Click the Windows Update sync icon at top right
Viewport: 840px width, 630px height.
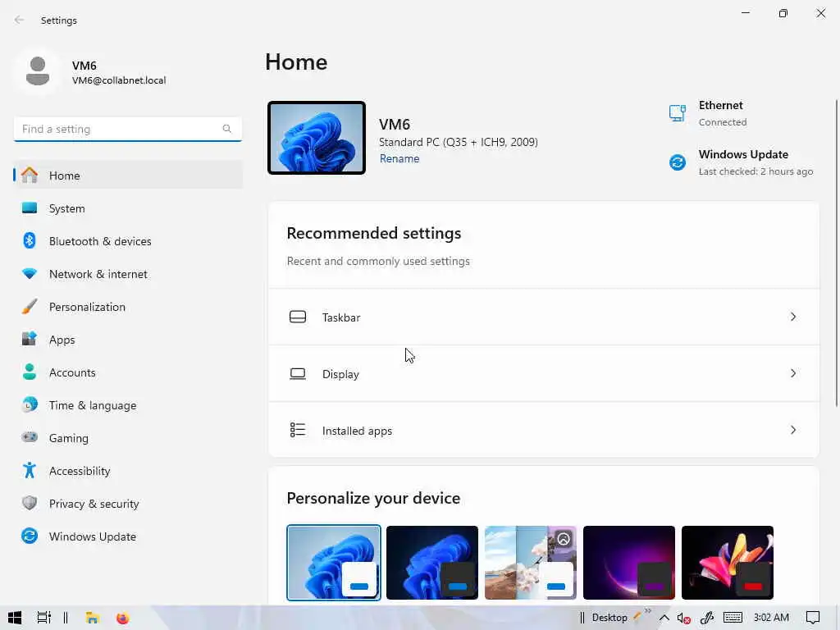[677, 162]
